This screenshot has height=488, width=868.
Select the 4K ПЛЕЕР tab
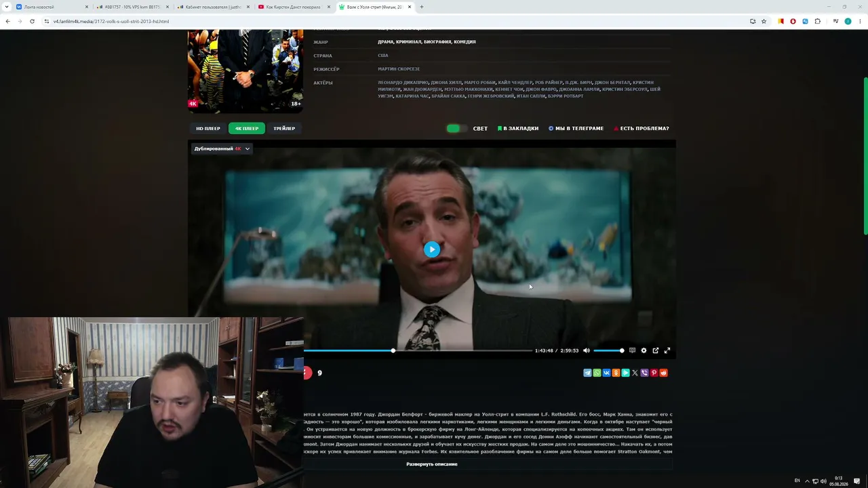(x=247, y=128)
